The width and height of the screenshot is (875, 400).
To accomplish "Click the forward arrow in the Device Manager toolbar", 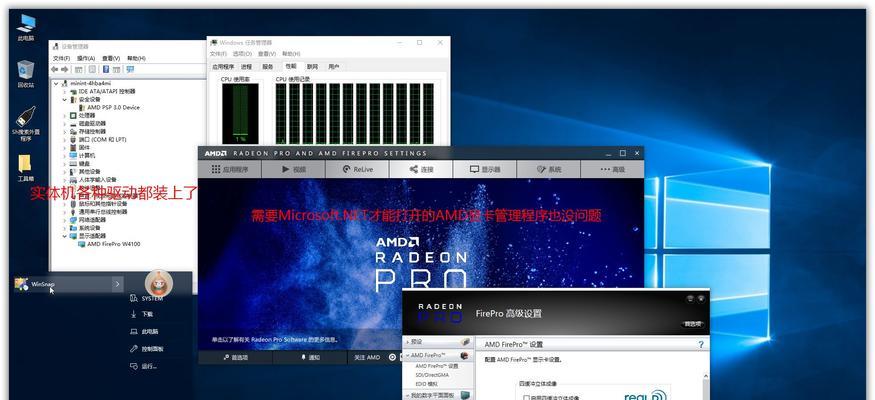I will (x=65, y=70).
